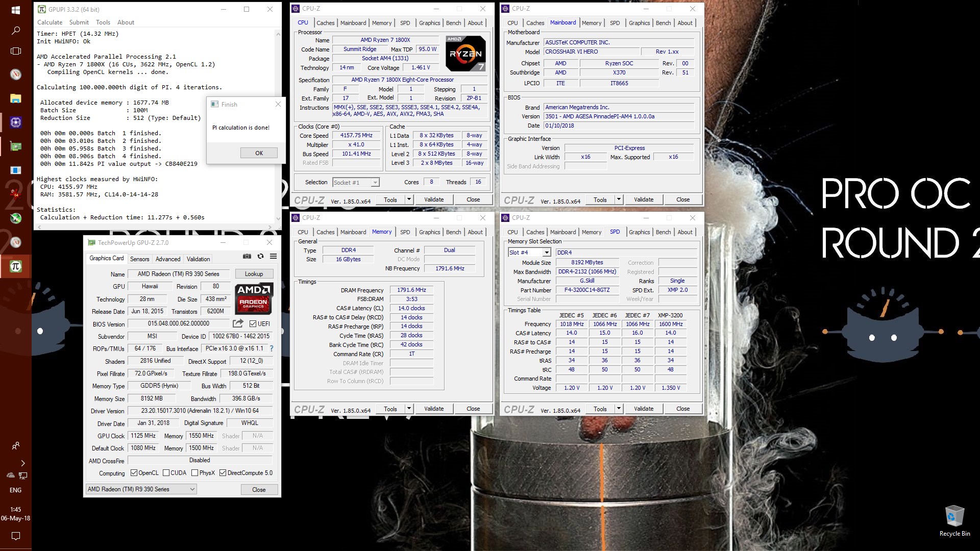The width and height of the screenshot is (980, 551).
Task: Click the Tools button in CPU-Z Memory window
Action: [390, 409]
